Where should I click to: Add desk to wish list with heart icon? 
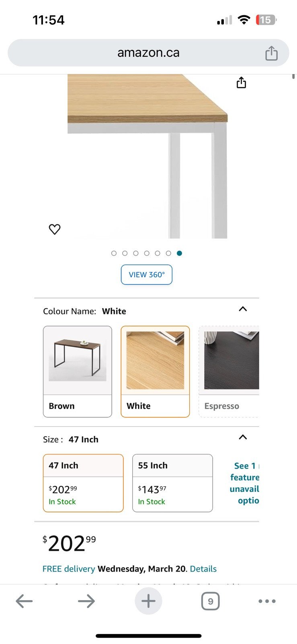(x=55, y=229)
